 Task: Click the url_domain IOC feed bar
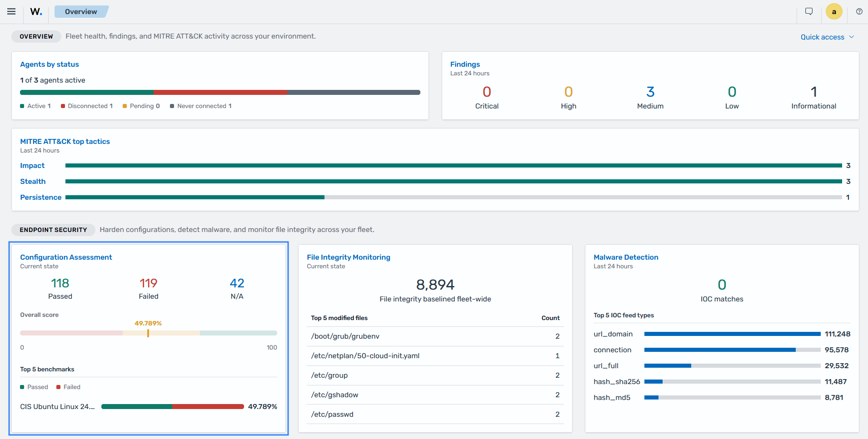click(733, 334)
